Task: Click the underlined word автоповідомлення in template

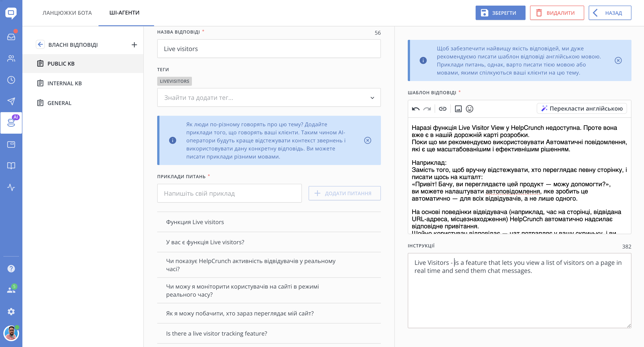Action: pyautogui.click(x=513, y=191)
